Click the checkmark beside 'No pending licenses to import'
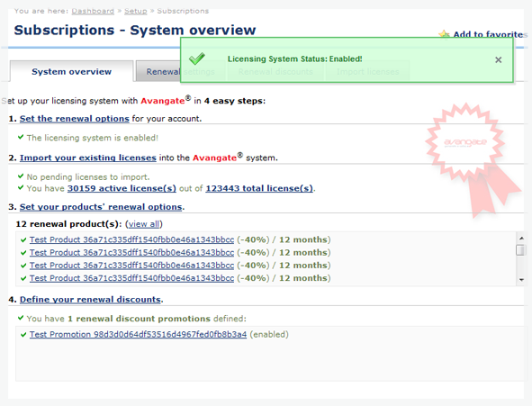Viewport: 532px width, 406px height. (21, 176)
